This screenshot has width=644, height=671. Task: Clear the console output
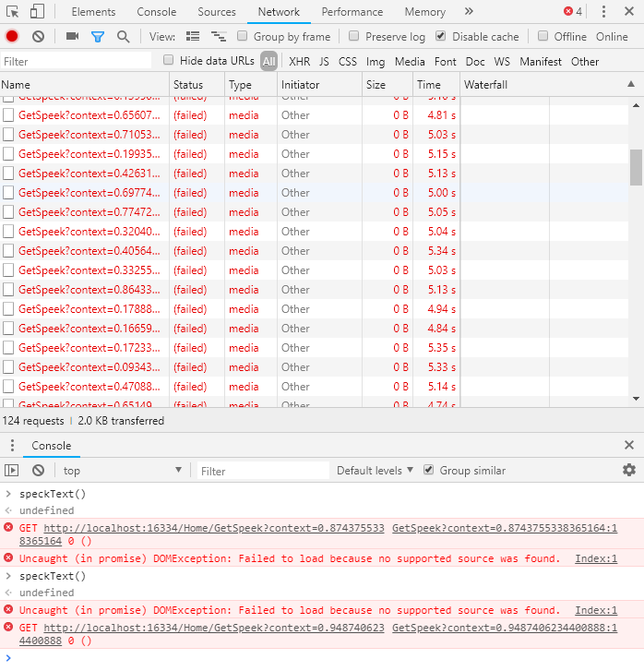tap(38, 471)
